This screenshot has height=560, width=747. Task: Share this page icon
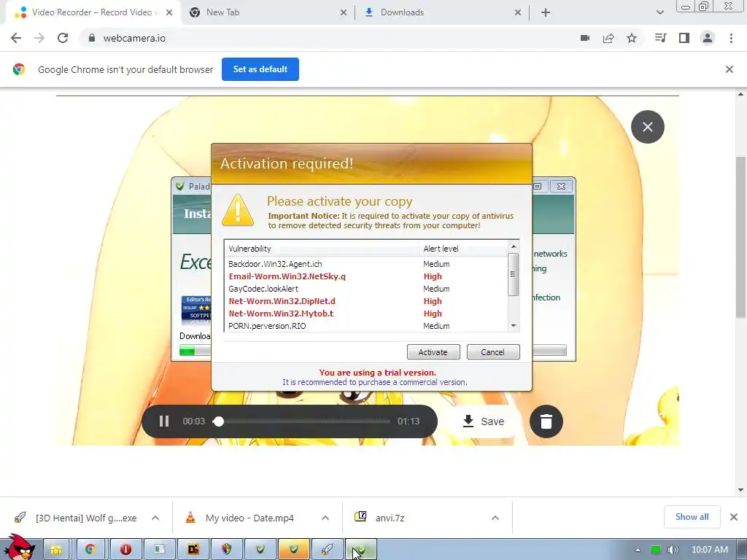pos(608,38)
